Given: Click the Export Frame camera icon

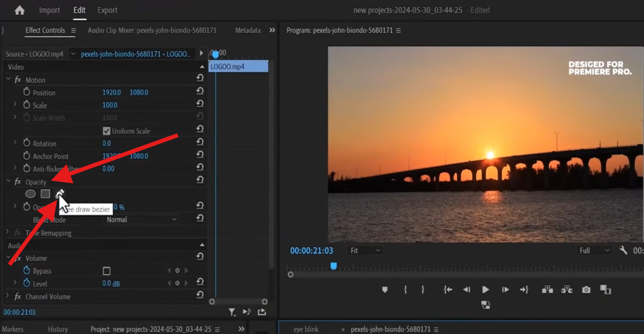Looking at the screenshot, I should click(586, 290).
